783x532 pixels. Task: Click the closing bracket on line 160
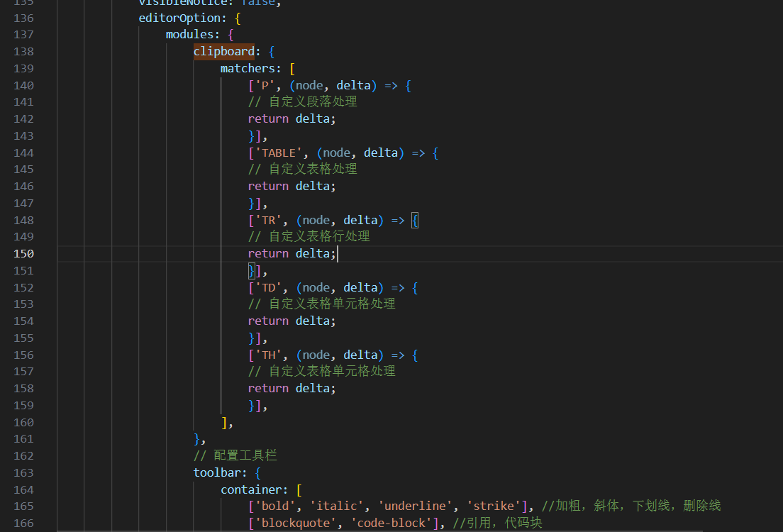tap(223, 423)
